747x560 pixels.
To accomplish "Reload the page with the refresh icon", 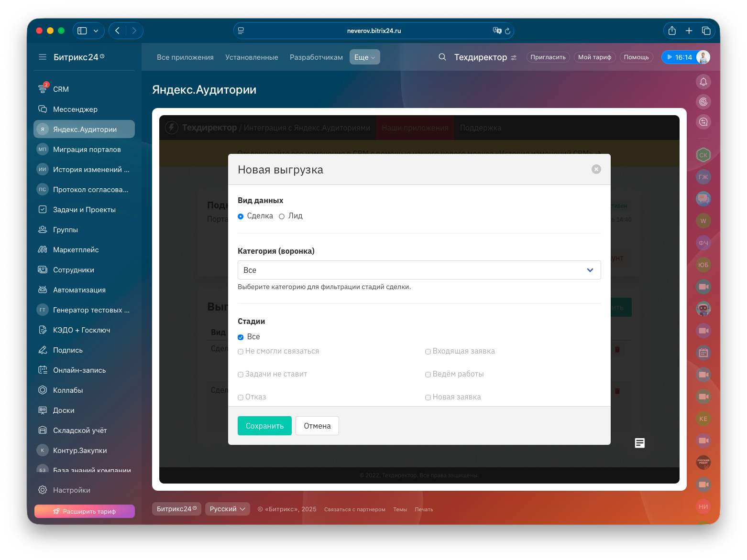I will tap(507, 31).
